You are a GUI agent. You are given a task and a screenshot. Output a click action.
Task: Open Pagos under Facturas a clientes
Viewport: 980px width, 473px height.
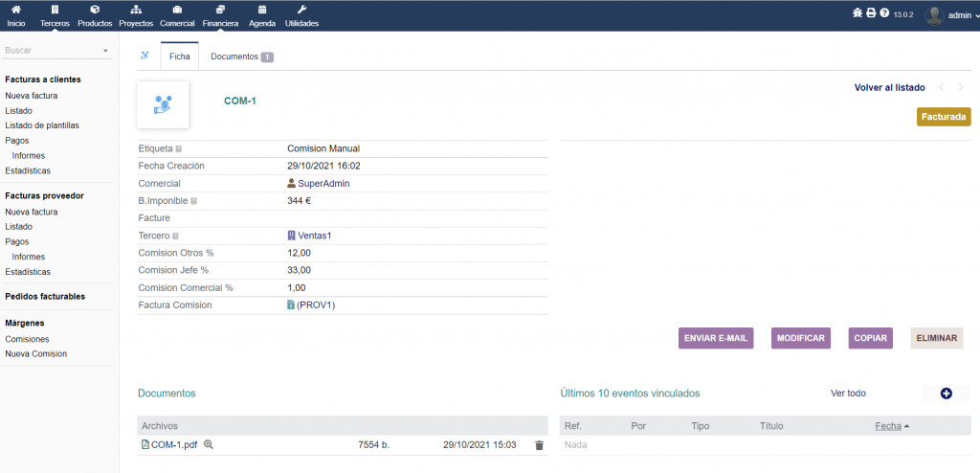(x=17, y=141)
